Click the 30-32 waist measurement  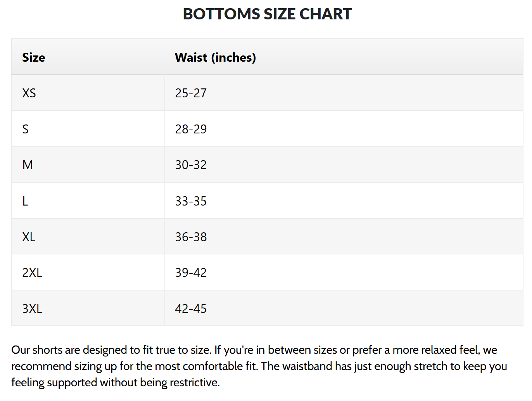coord(191,165)
